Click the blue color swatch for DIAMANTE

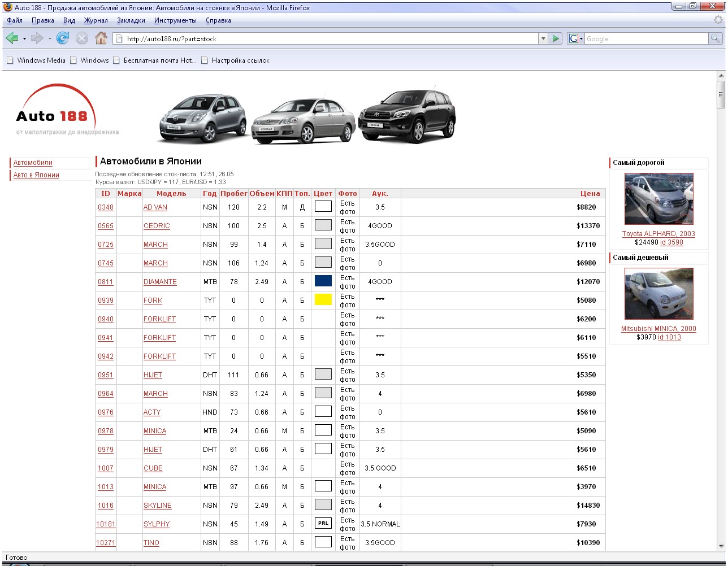[323, 281]
